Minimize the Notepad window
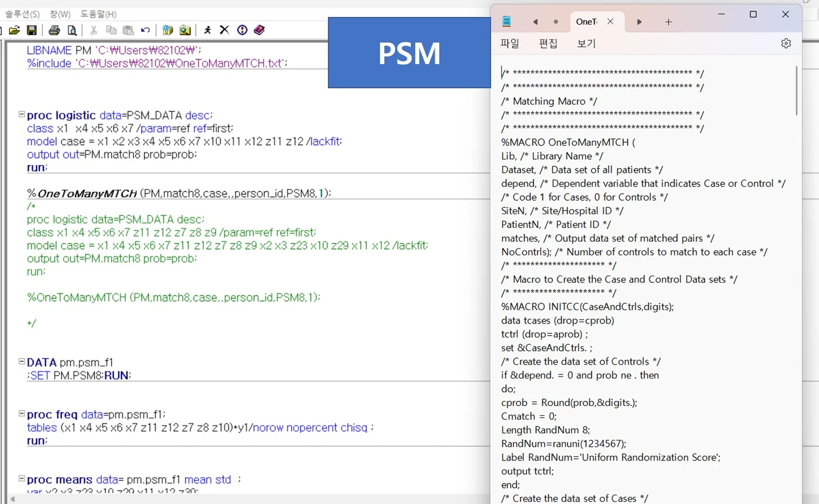This screenshot has height=504, width=819. click(x=722, y=14)
